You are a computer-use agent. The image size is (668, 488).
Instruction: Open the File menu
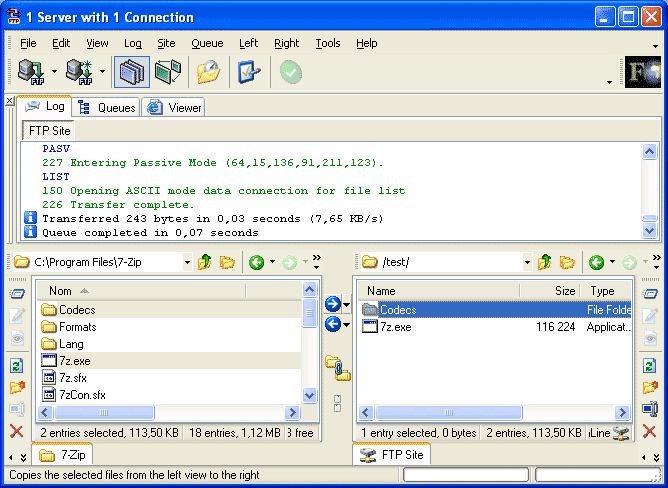[28, 43]
